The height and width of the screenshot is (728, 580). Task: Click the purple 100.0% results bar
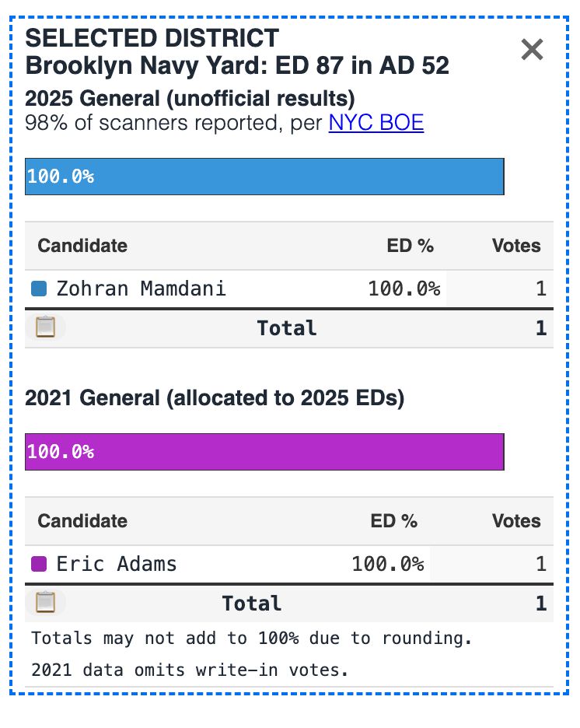point(264,451)
